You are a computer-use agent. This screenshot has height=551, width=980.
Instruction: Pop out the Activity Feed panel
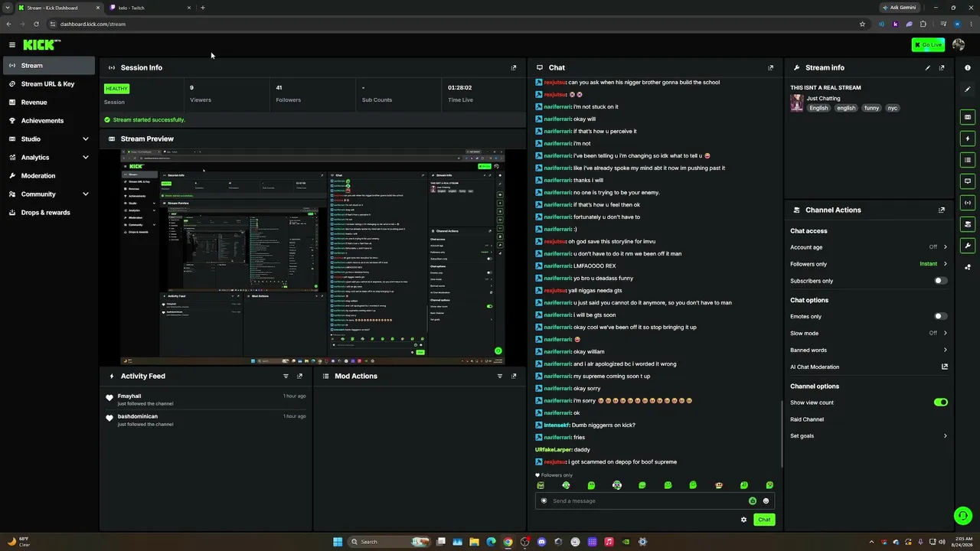click(299, 377)
